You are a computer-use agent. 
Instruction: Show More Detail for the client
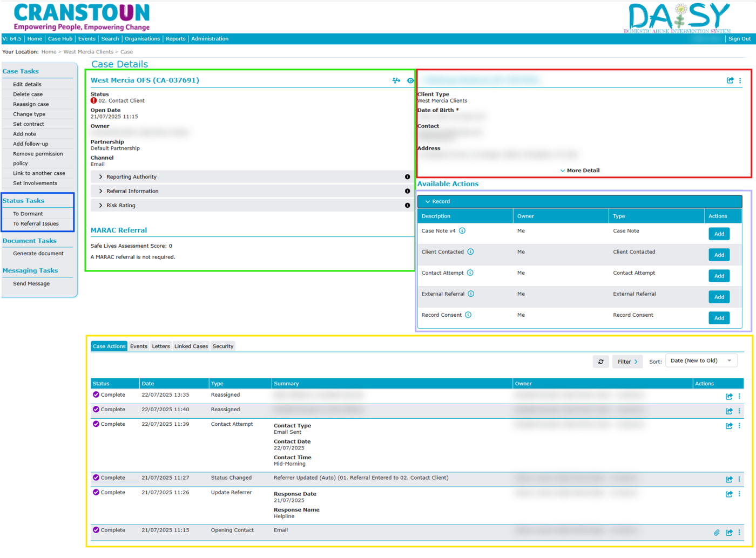pyautogui.click(x=580, y=171)
